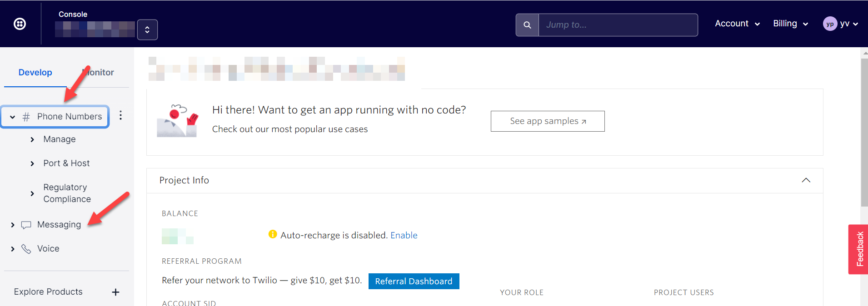Image resolution: width=868 pixels, height=306 pixels.
Task: Select the Develop tab
Action: (35, 73)
